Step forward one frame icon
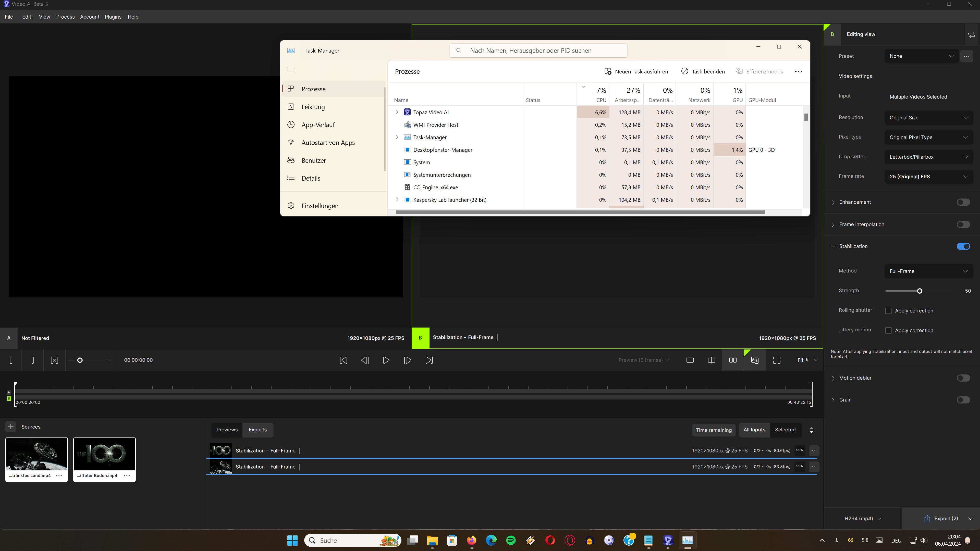Image resolution: width=980 pixels, height=551 pixels. pos(408,360)
